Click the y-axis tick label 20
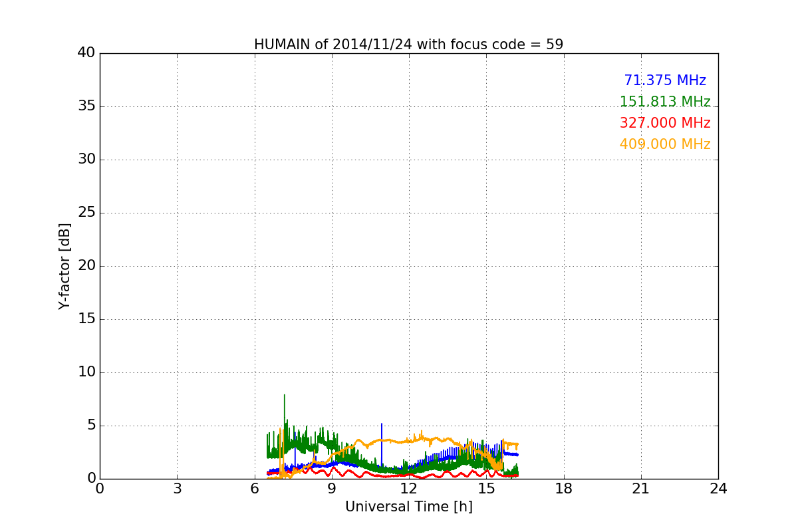The width and height of the screenshot is (798, 532). click(86, 266)
